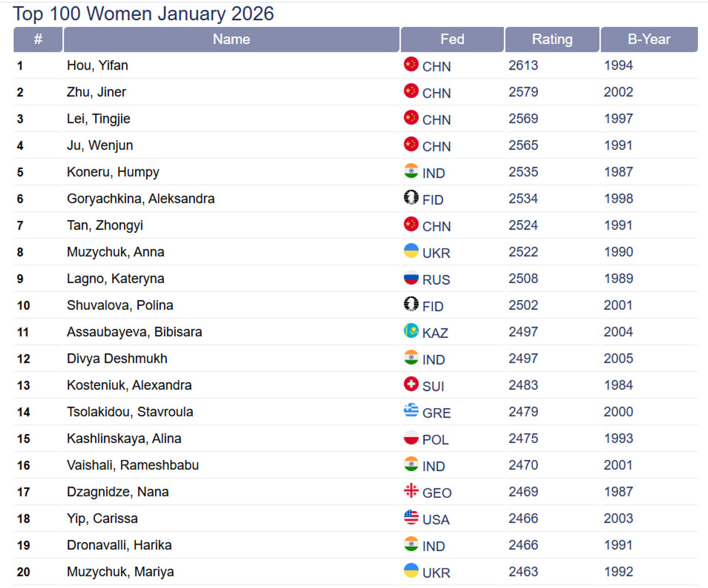Click the B-Year column header
The image size is (708, 588).
click(x=648, y=40)
